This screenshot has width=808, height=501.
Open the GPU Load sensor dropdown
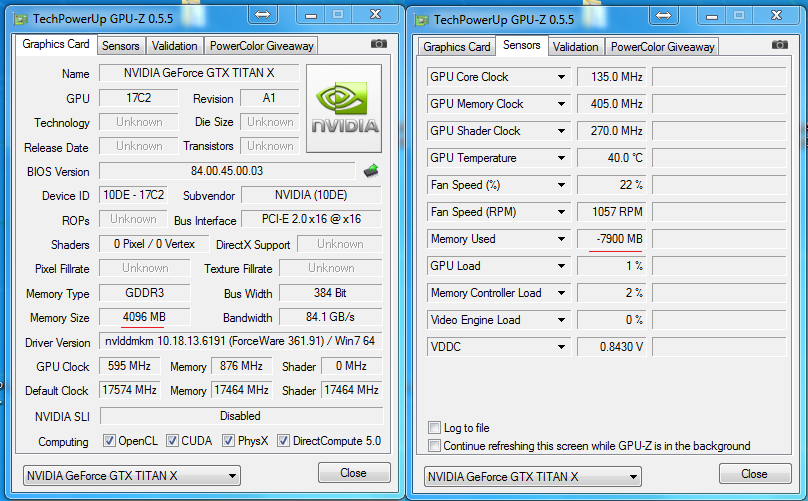561,266
